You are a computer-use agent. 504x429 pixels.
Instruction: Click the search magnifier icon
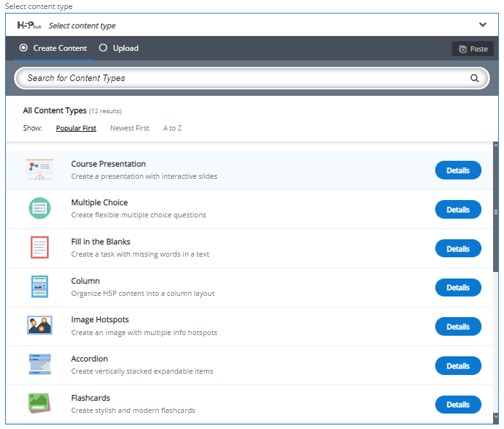click(x=474, y=78)
